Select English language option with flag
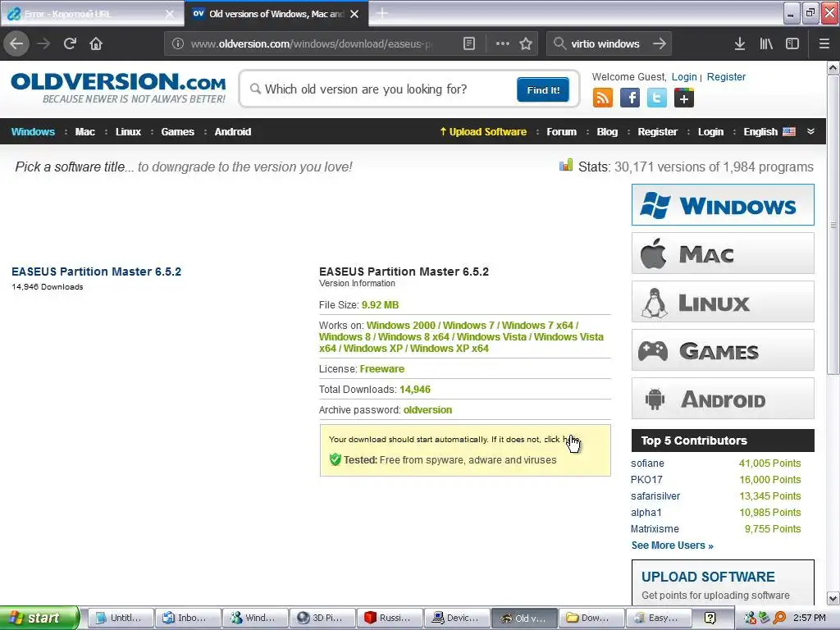The image size is (840, 630). tap(769, 132)
